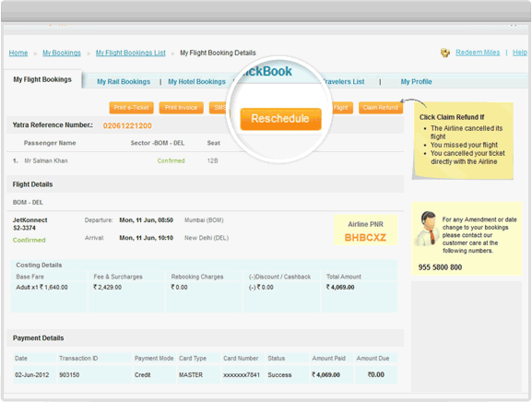Open My Flight Bookings List breadcrumb
The height and width of the screenshot is (402, 532).
coord(131,53)
